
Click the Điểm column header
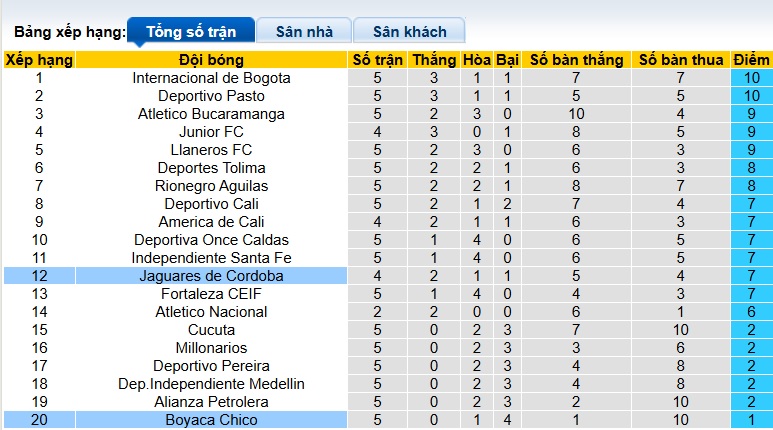(751, 60)
